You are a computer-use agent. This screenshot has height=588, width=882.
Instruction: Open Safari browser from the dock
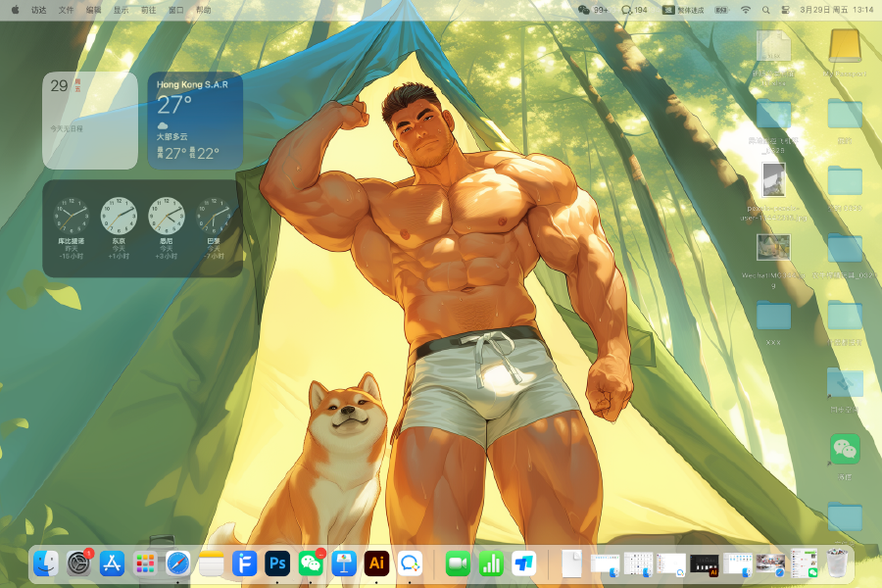(178, 563)
